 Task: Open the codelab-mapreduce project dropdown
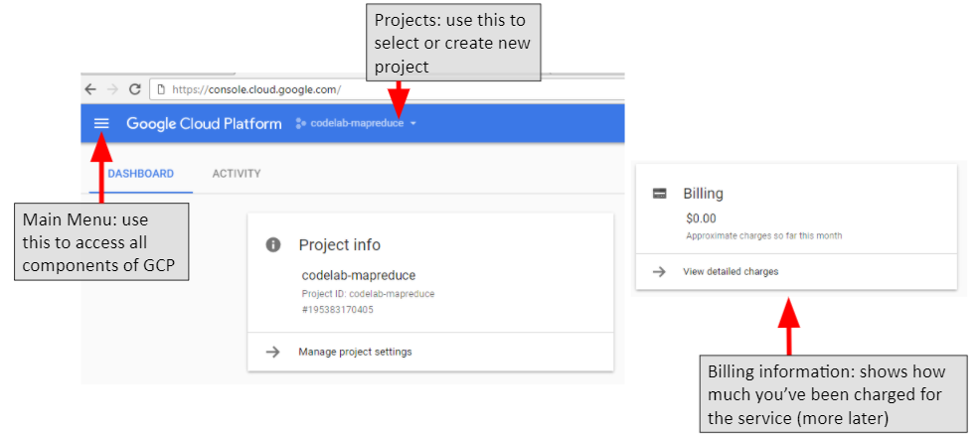356,123
